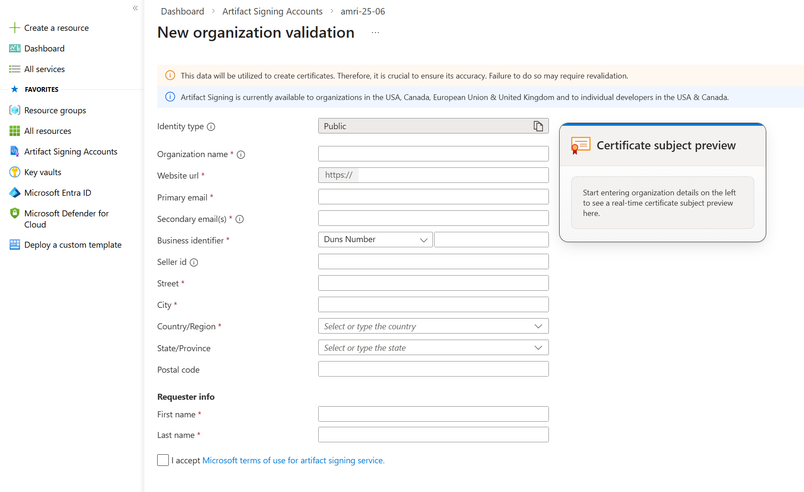The image size is (804, 492).
Task: Click the Primary email input field
Action: [433, 197]
